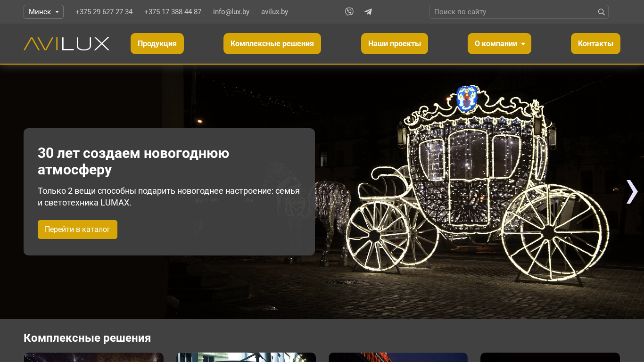The height and width of the screenshot is (362, 644).
Task: Expand the О компании menu
Action: [499, 44]
